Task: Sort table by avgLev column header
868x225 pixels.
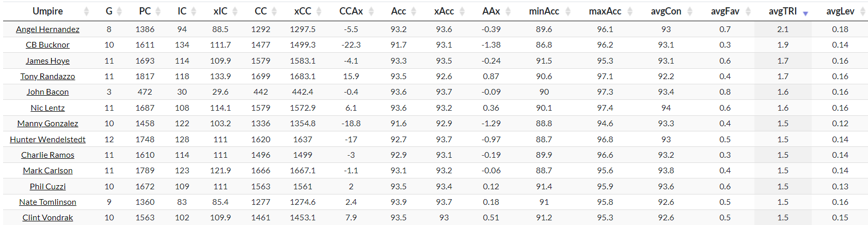Action: (840, 11)
